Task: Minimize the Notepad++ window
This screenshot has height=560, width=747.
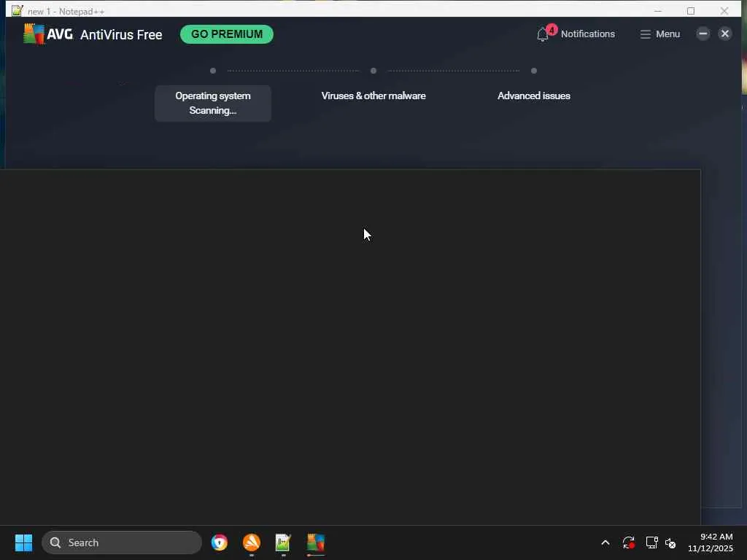Action: pos(658,10)
